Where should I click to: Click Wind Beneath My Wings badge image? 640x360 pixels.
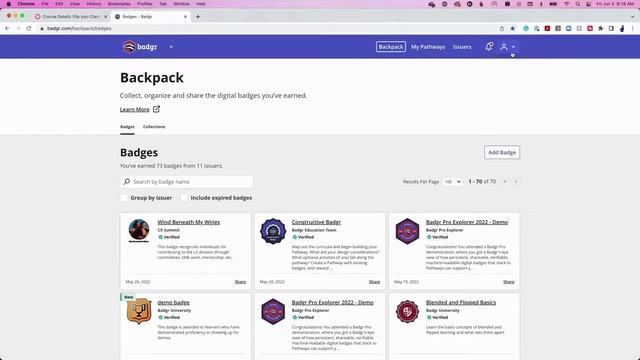pyautogui.click(x=139, y=230)
